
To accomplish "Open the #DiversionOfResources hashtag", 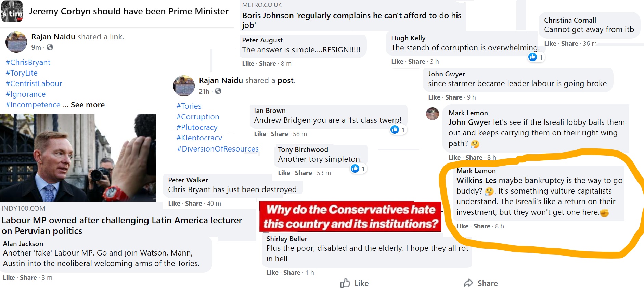I will [x=218, y=149].
